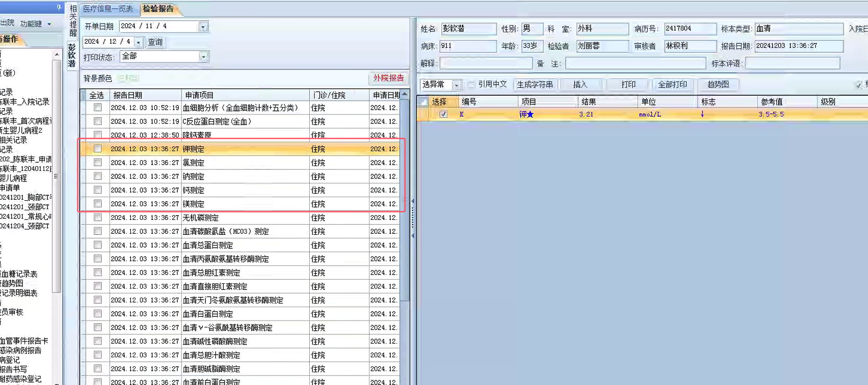Click the 全选 column header
The image size is (868, 385).
point(96,95)
